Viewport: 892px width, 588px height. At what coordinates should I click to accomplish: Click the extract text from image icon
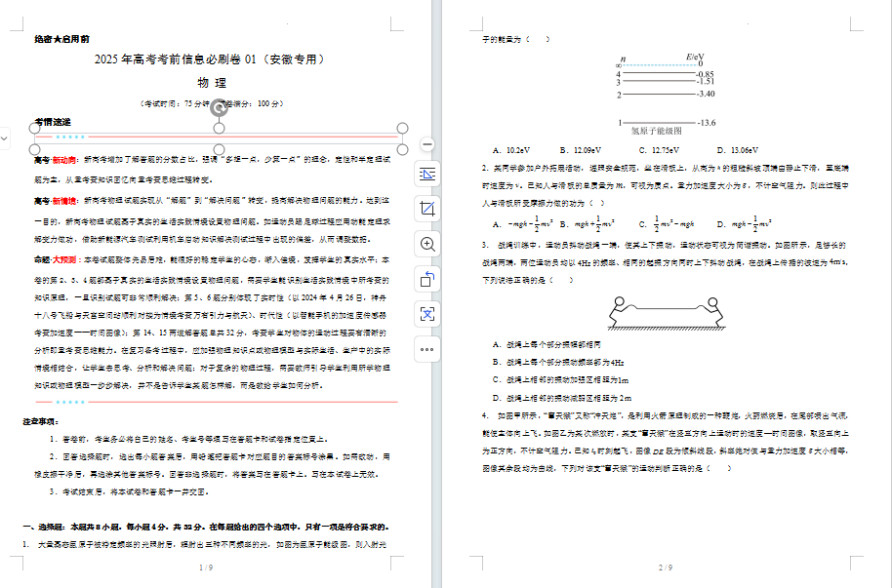427,314
